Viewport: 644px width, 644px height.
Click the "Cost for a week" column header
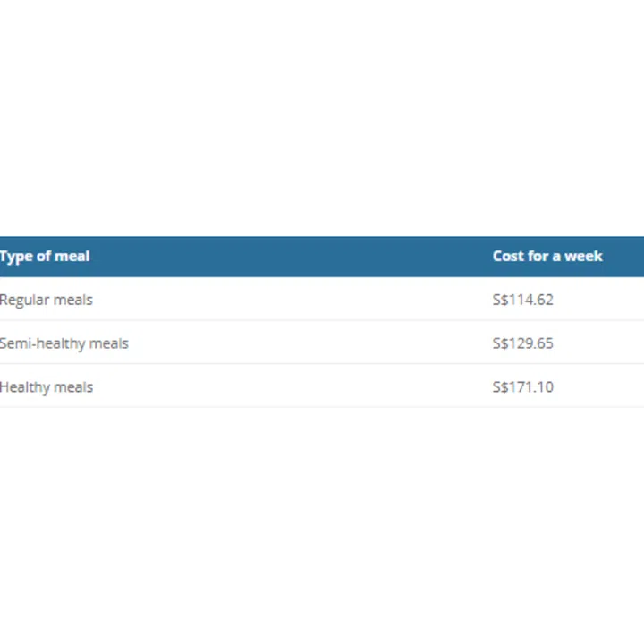click(547, 257)
